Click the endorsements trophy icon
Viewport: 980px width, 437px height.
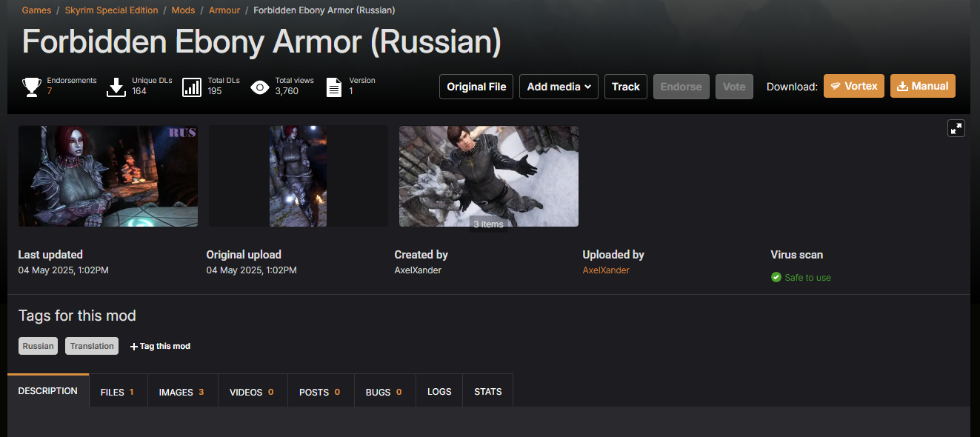coord(32,87)
